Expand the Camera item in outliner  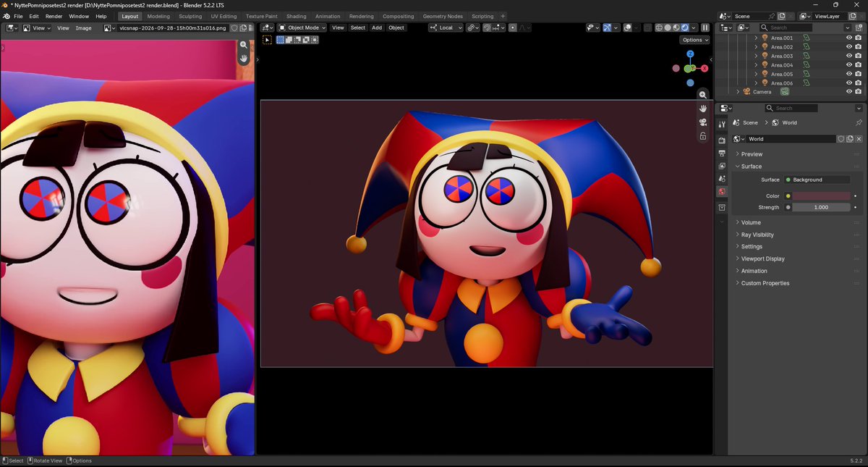pos(738,92)
